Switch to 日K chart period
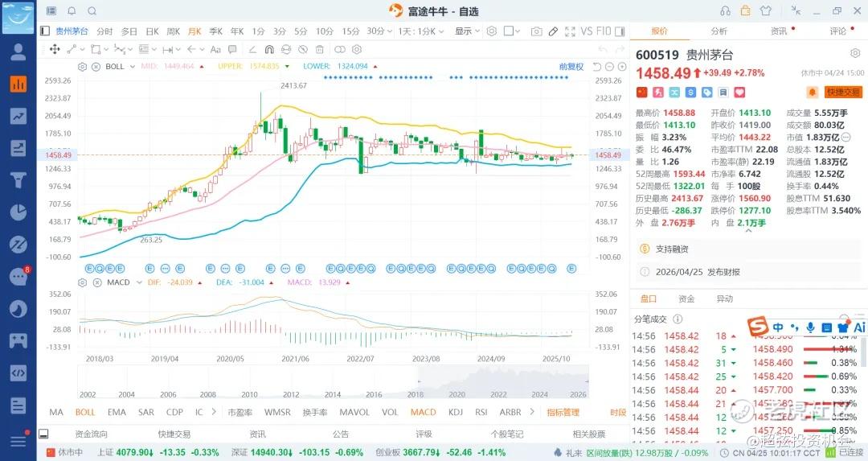 click(x=152, y=31)
